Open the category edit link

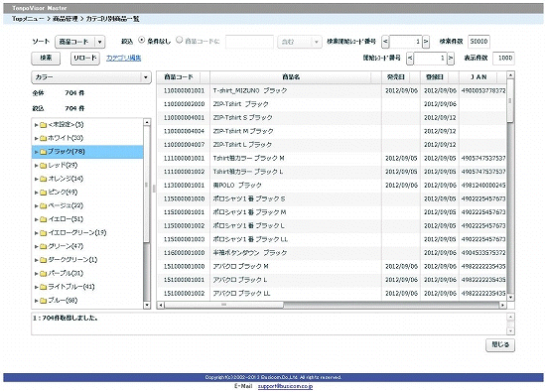point(124,58)
